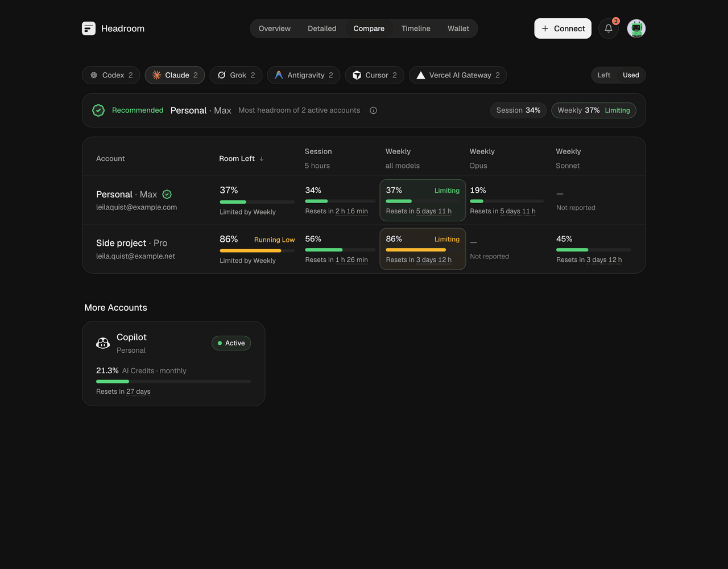Click the Copilot logo icon

tap(103, 343)
